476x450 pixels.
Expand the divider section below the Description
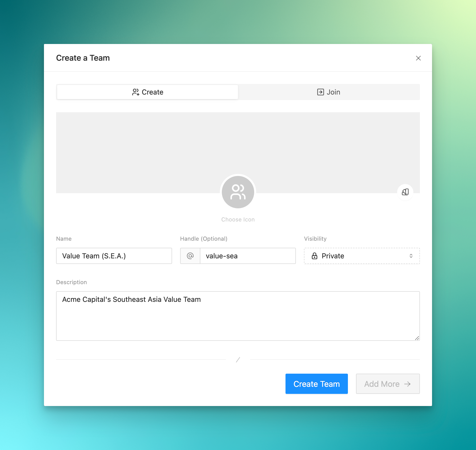pos(238,359)
